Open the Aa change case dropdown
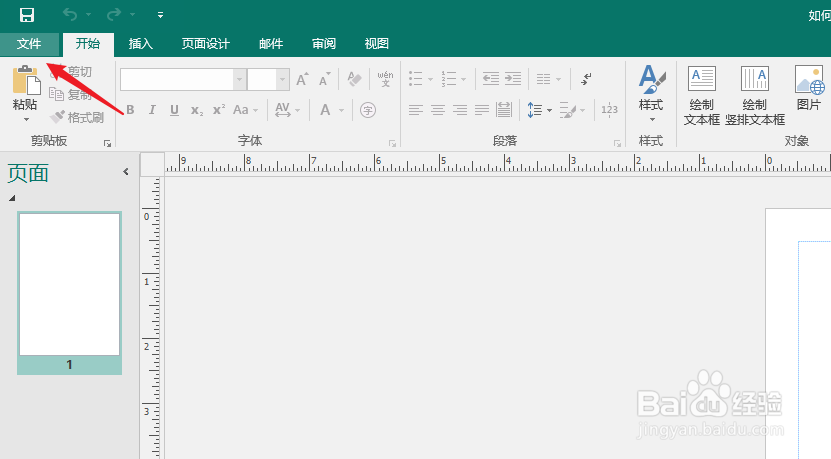This screenshot has width=831, height=459. click(x=245, y=110)
